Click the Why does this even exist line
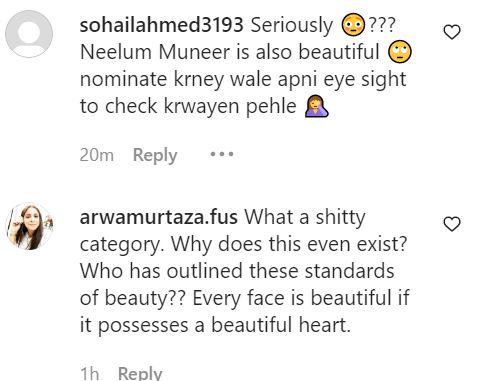Image resolution: width=478 pixels, height=381 pixels. 244,244
